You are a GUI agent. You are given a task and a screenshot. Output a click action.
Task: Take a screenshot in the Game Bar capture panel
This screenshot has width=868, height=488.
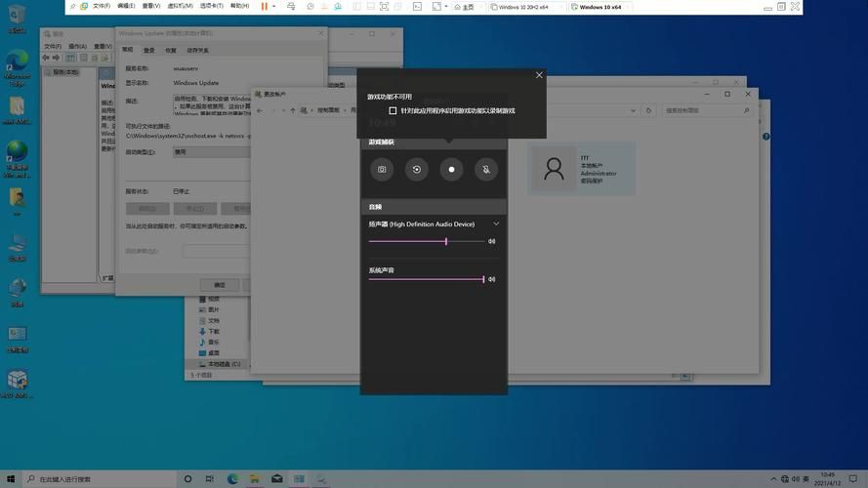[382, 169]
